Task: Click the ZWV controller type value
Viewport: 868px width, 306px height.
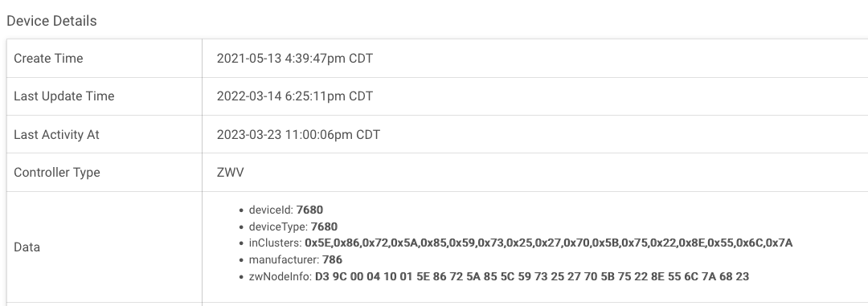Action: pos(231,172)
